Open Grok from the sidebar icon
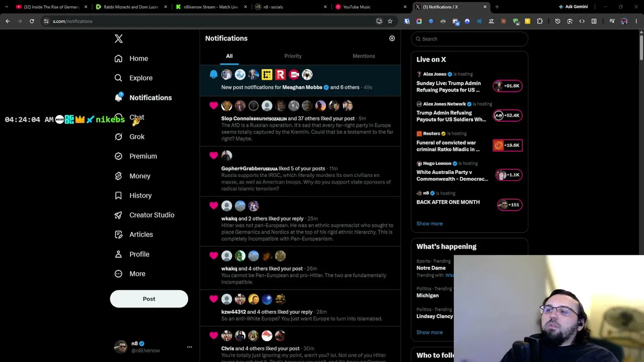The image size is (644, 362). coord(118,137)
